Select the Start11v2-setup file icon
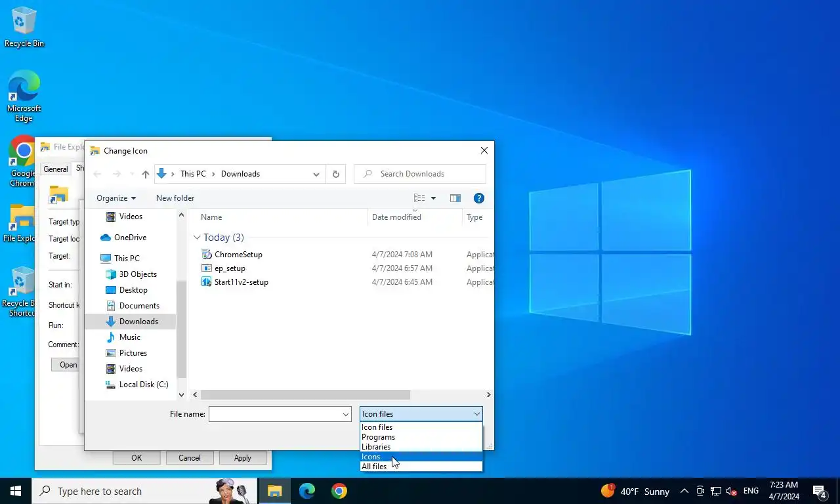This screenshot has width=840, height=504. tap(207, 282)
